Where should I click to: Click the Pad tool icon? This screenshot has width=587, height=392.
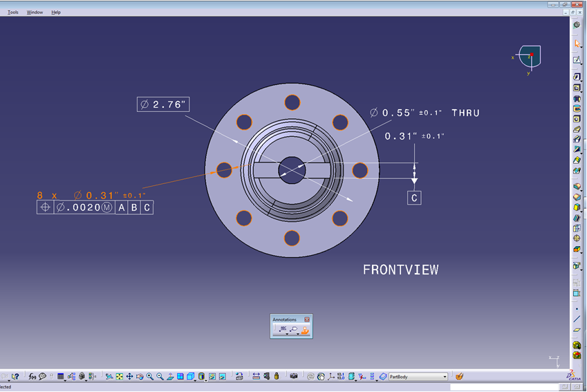(577, 77)
